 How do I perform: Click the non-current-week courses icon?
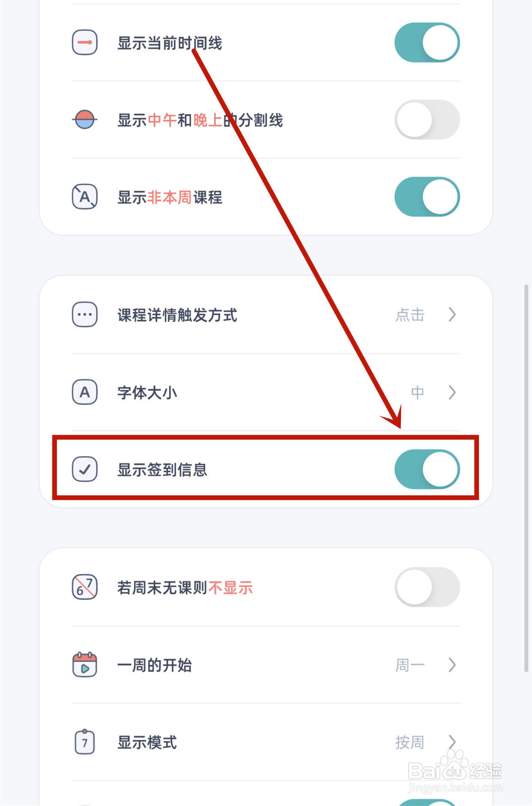tap(85, 197)
